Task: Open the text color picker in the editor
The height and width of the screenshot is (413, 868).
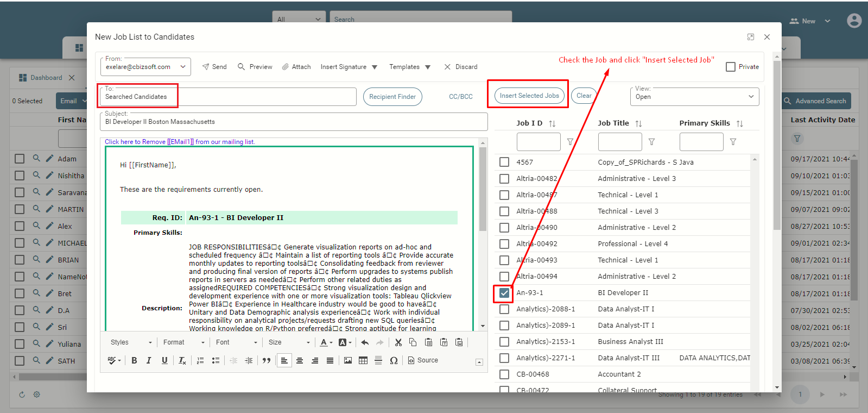Action: 326,342
